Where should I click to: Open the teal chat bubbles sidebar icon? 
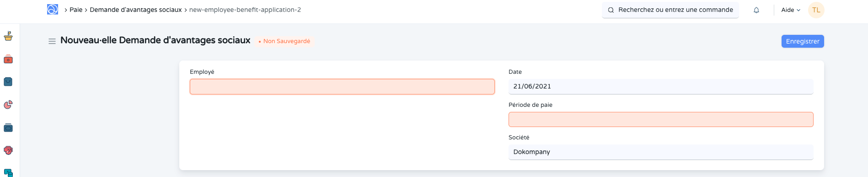click(x=8, y=173)
